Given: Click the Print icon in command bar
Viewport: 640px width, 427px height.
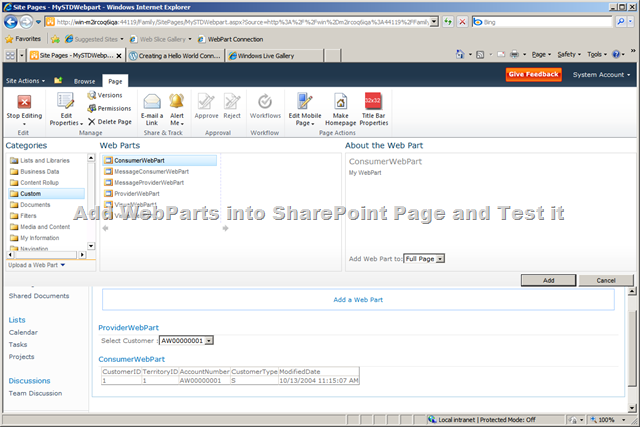Looking at the screenshot, I should [x=514, y=54].
